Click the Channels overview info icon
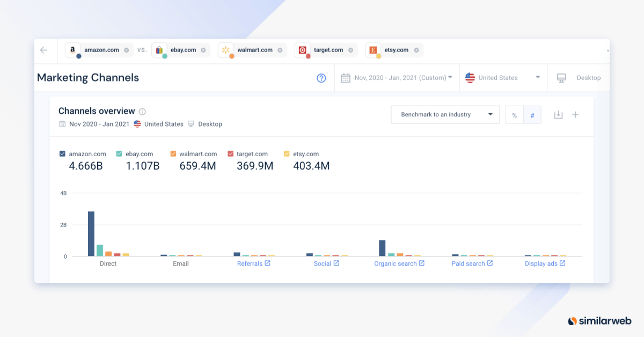This screenshot has height=337, width=644. coord(142,112)
